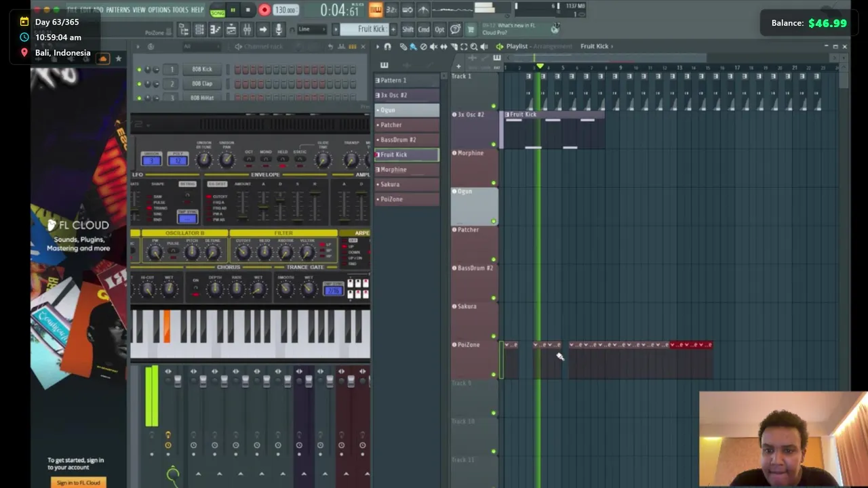The width and height of the screenshot is (868, 488).
Task: Click the help question bubble icon
Action: coord(455,29)
